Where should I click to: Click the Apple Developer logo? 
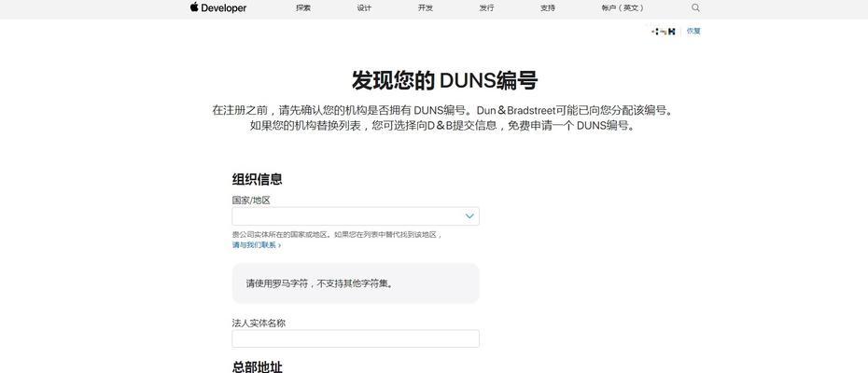218,7
